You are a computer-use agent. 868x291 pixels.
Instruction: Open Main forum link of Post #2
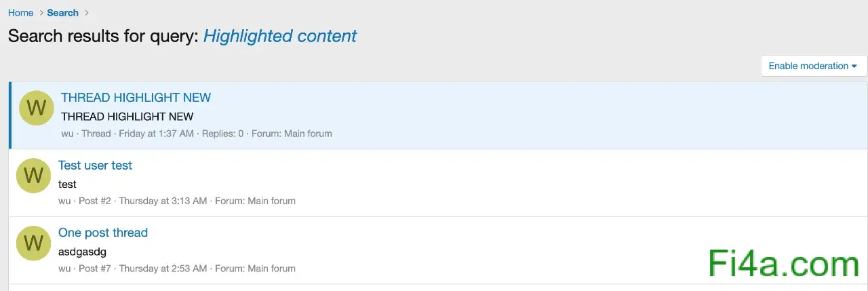point(271,201)
